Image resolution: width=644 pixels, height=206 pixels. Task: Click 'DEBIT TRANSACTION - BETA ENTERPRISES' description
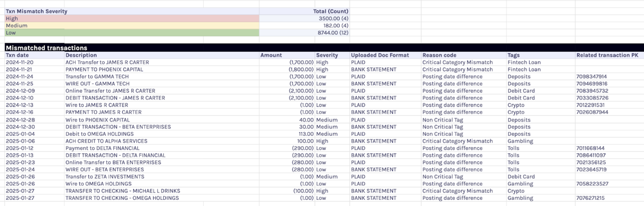tap(162, 127)
